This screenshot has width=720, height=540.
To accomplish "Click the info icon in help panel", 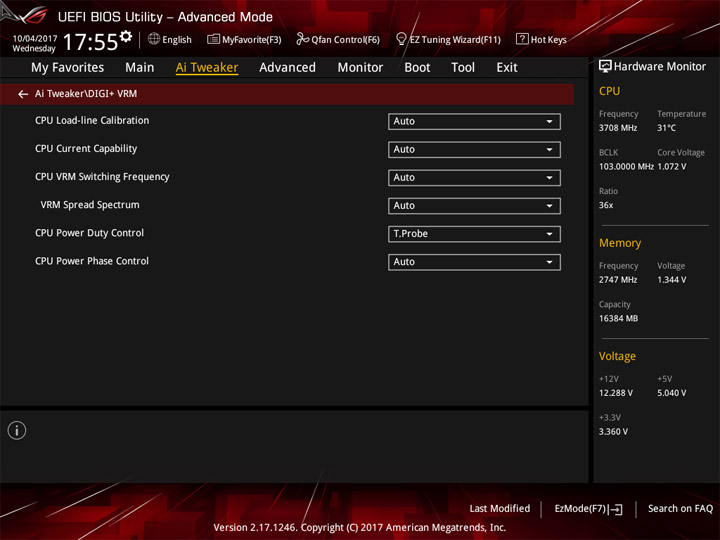I will [17, 430].
